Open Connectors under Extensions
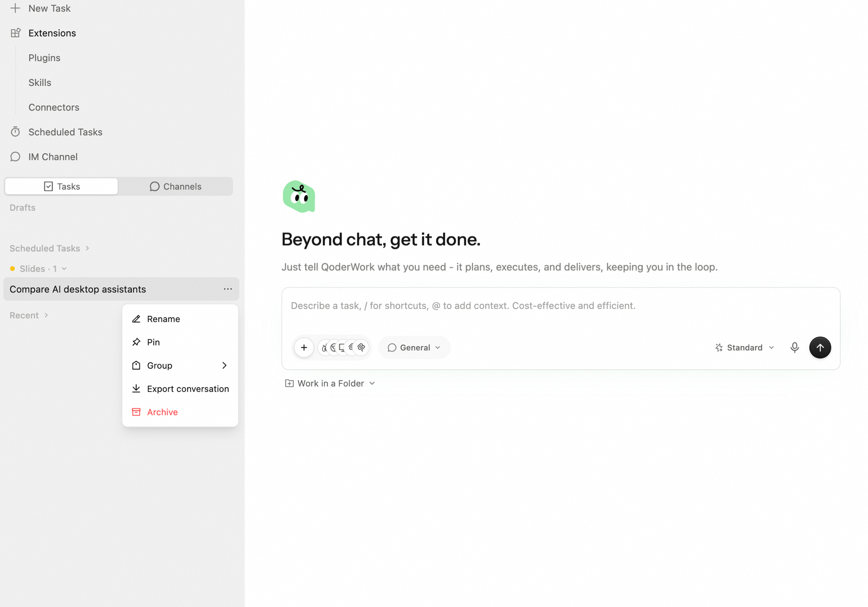The height and width of the screenshot is (607, 868). point(54,107)
